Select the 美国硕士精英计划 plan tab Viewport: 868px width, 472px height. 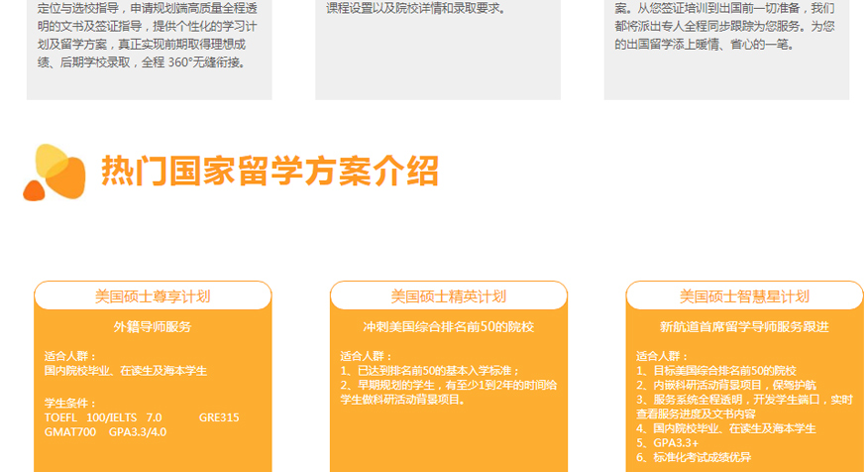point(448,295)
